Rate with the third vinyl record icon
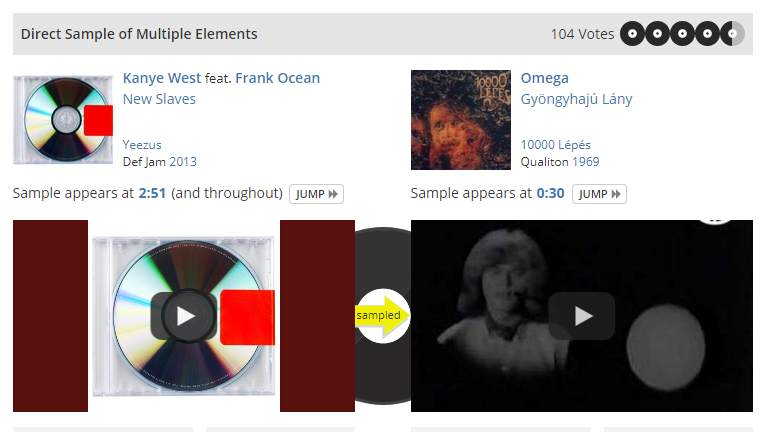Viewport: 766px width, 432px height. [682, 34]
